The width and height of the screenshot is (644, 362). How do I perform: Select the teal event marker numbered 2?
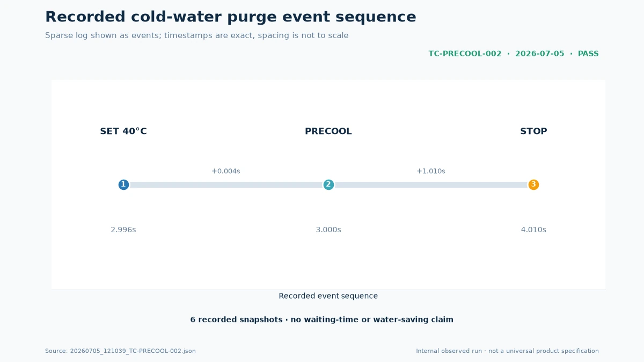[328, 184]
